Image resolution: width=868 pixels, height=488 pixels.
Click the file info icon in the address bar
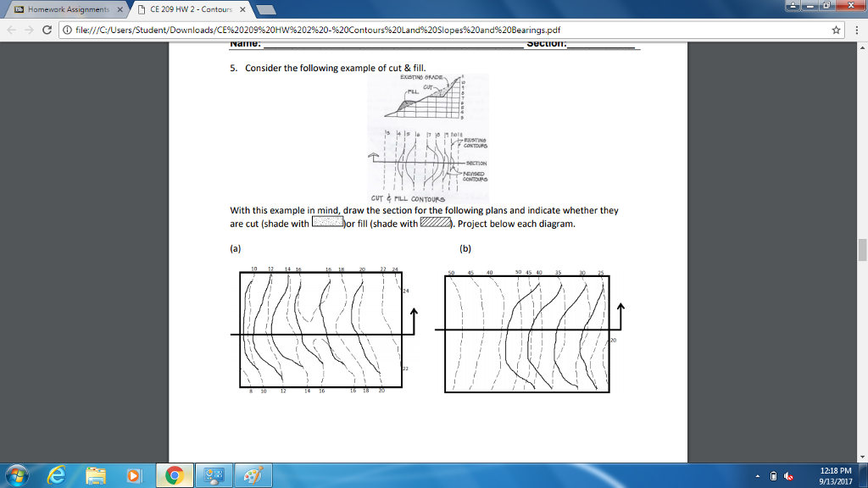pyautogui.click(x=66, y=28)
